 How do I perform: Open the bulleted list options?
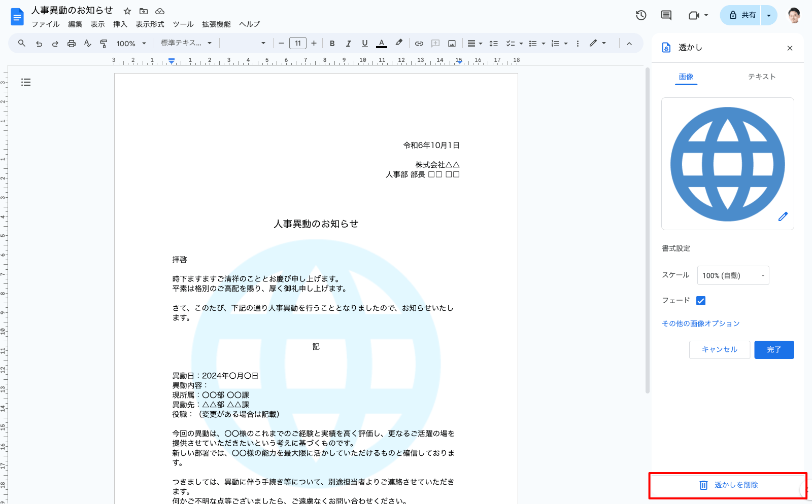click(x=543, y=44)
